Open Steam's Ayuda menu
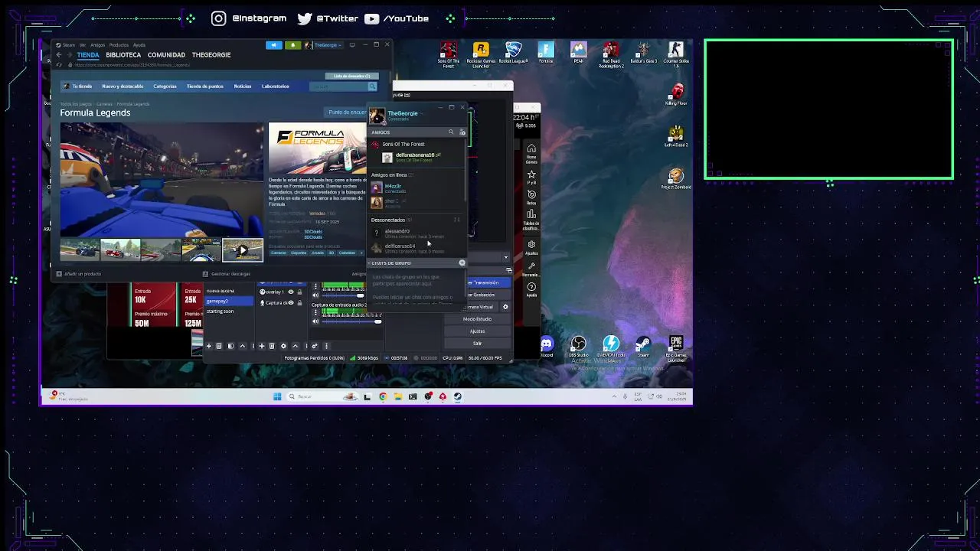Viewport: 980px width, 551px height. [x=139, y=45]
